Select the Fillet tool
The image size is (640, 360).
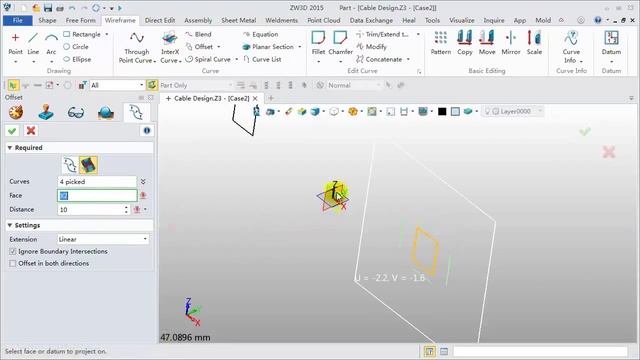318,43
